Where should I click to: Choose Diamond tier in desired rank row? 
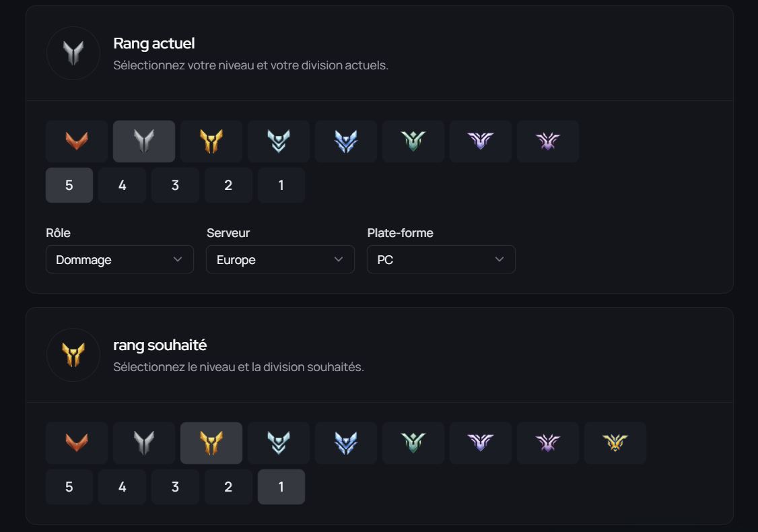pos(346,443)
